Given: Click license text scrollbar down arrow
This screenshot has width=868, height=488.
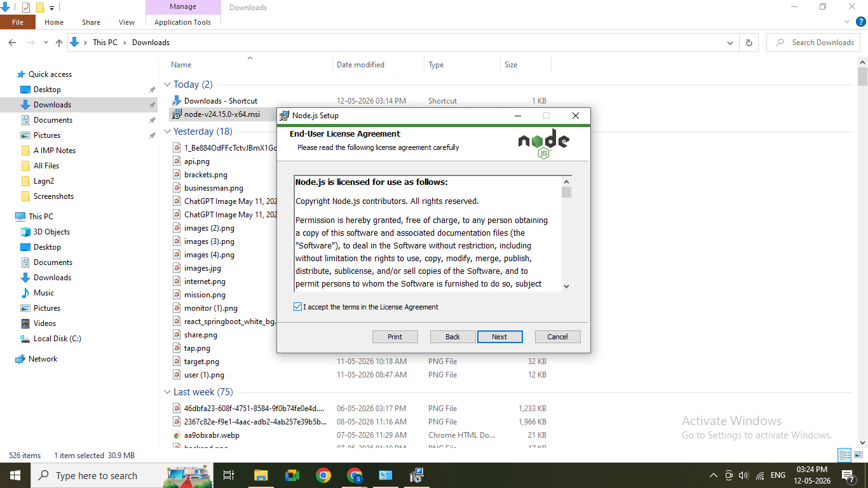Looking at the screenshot, I should point(566,287).
